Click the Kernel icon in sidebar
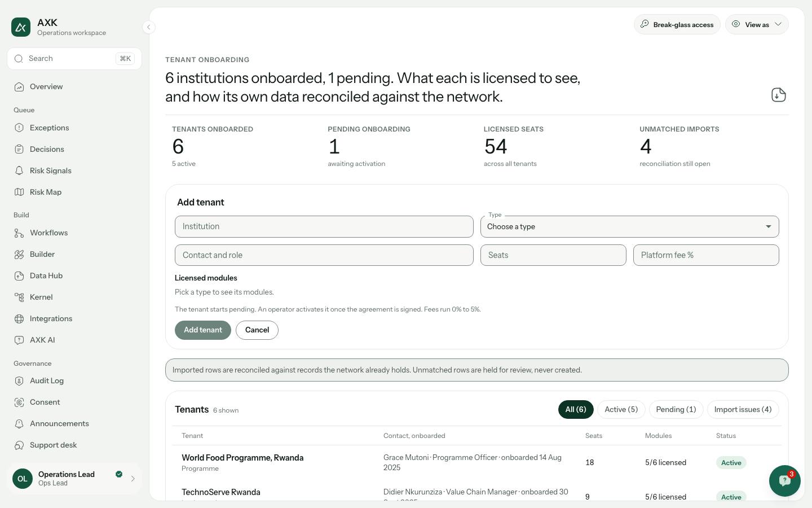 (19, 297)
